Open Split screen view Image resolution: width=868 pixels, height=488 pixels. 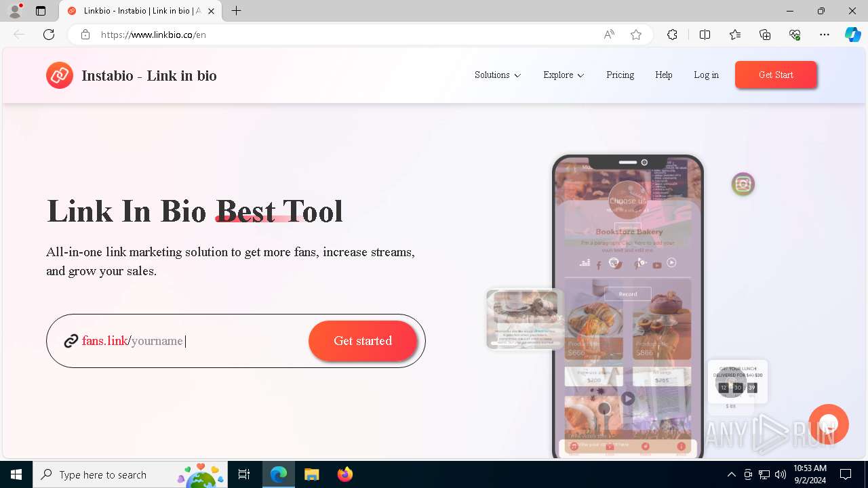click(705, 35)
